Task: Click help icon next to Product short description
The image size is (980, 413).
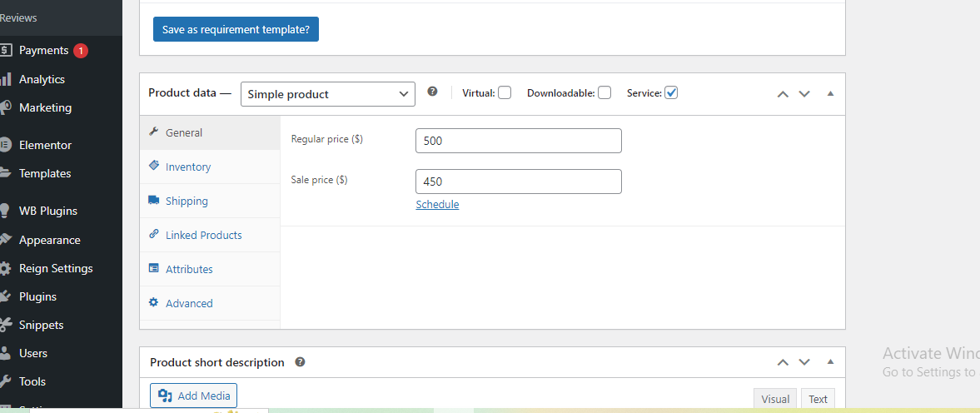Action: [300, 362]
